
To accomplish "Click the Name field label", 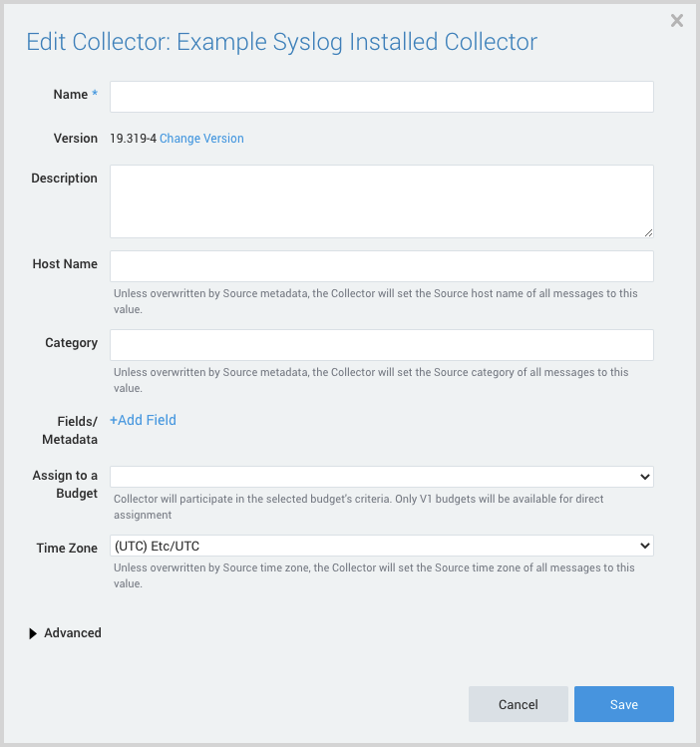I will click(x=70, y=94).
